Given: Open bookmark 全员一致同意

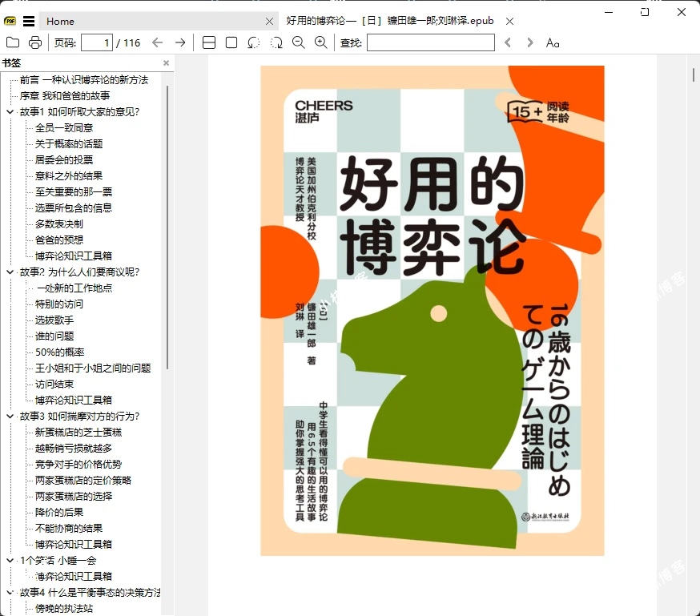Looking at the screenshot, I should point(64,127).
